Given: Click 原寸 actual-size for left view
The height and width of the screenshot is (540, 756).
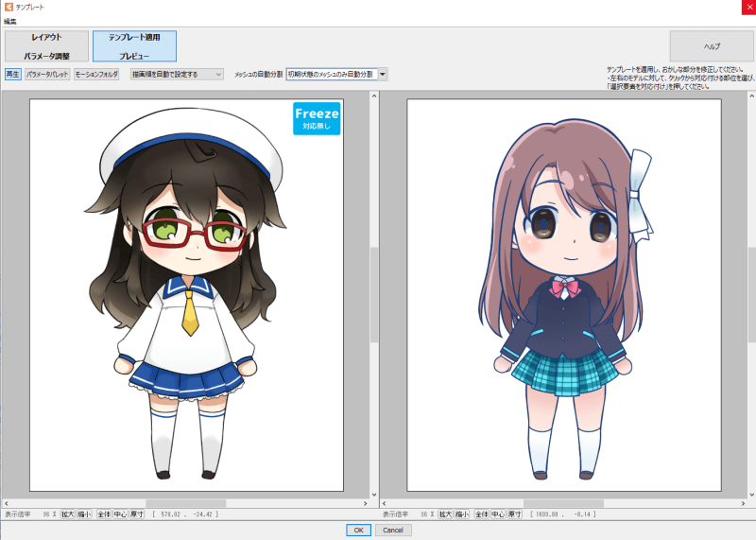Looking at the screenshot, I should [x=137, y=514].
